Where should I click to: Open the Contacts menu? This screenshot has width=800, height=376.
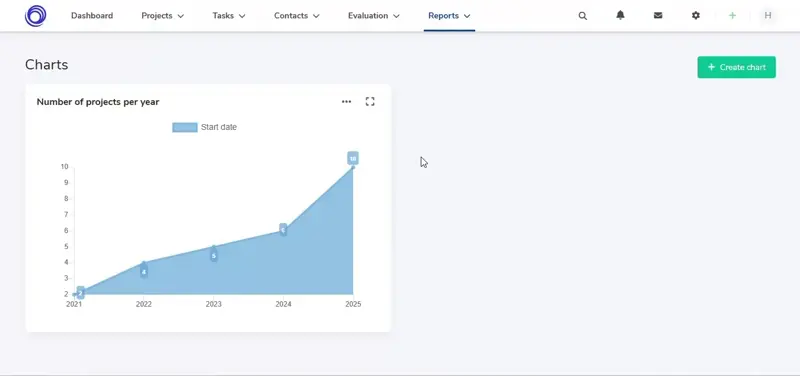pos(297,16)
